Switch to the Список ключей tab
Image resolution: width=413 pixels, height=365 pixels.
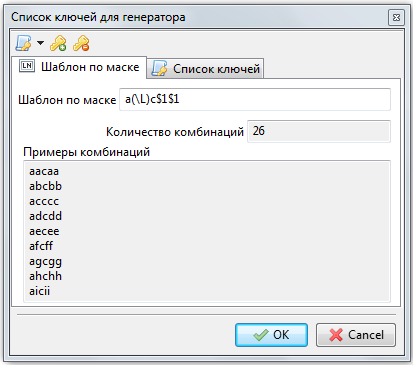click(x=205, y=69)
